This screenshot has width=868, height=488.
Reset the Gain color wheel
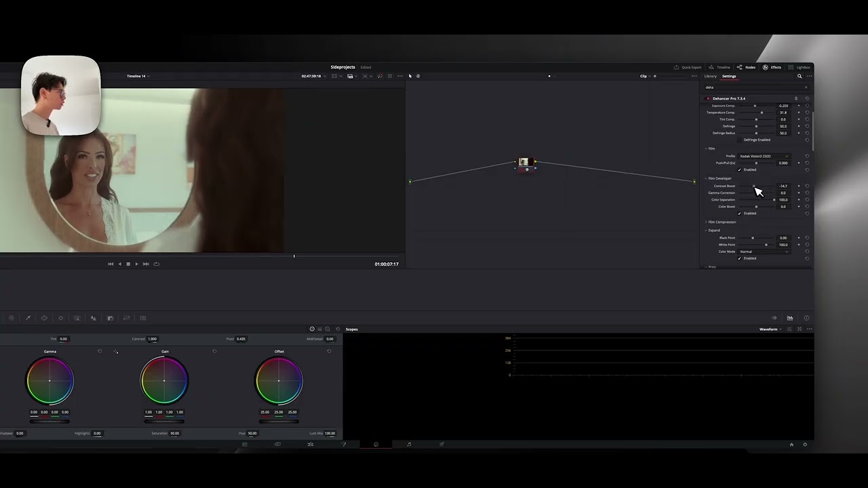214,351
